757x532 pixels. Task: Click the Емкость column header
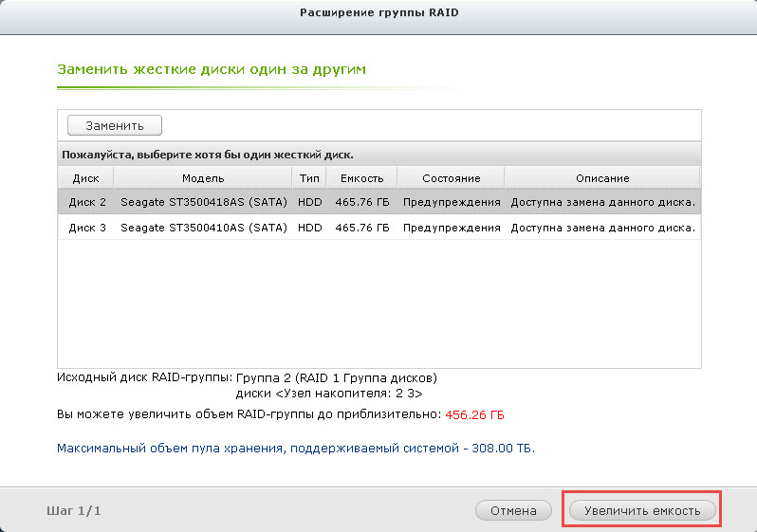point(361,178)
